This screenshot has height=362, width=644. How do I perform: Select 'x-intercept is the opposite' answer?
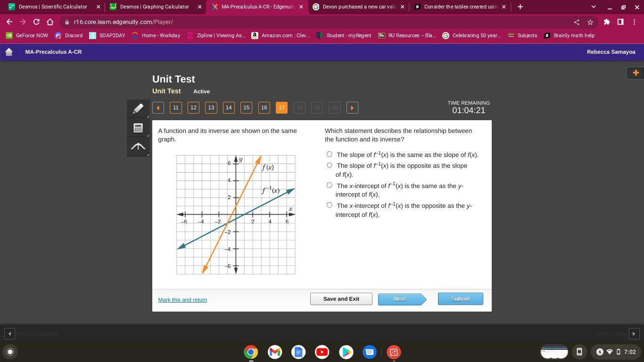click(x=329, y=205)
